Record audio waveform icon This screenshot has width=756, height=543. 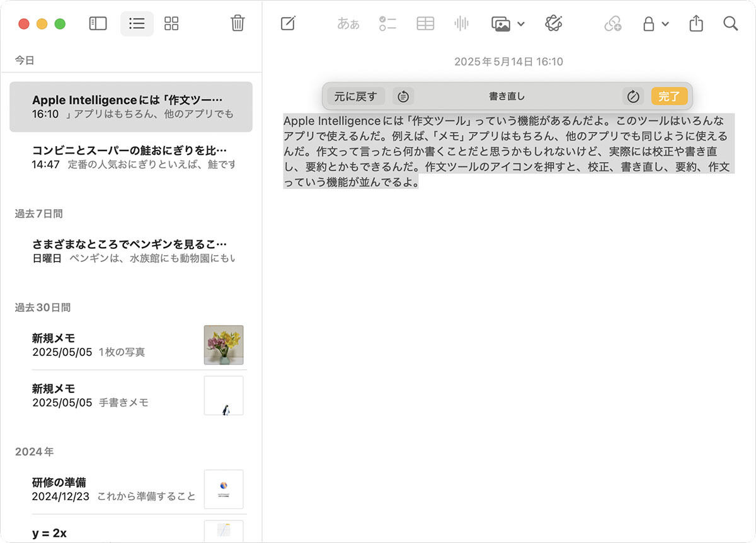pyautogui.click(x=462, y=24)
